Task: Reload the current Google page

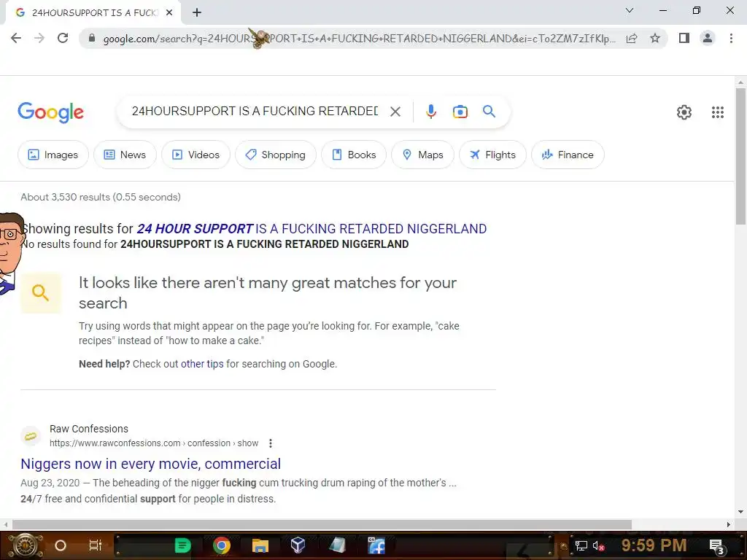Action: [x=63, y=38]
